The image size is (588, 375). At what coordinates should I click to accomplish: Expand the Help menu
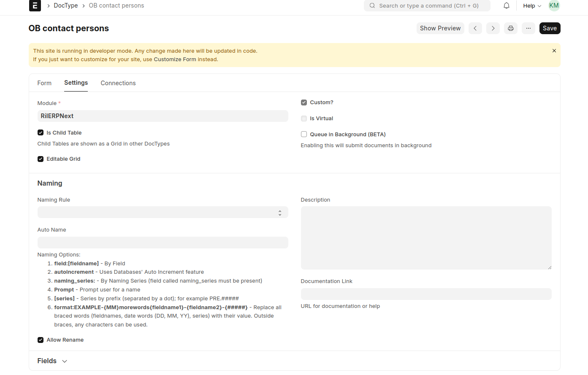(532, 5)
